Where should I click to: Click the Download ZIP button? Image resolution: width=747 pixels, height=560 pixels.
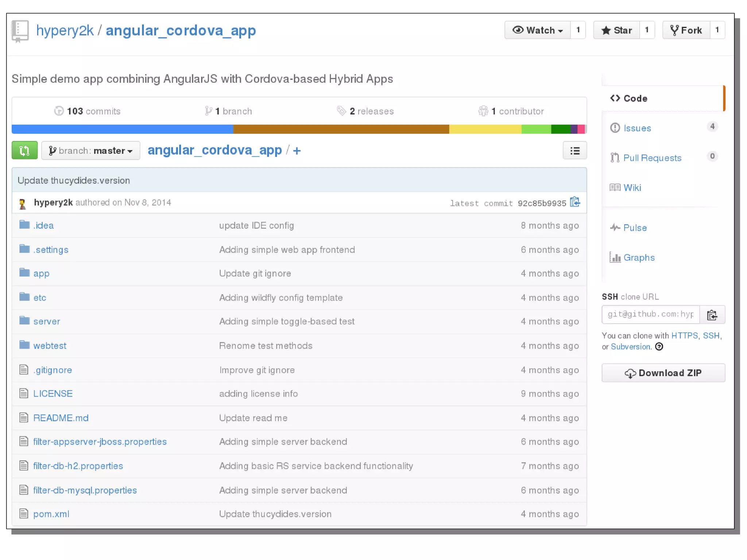coord(663,373)
